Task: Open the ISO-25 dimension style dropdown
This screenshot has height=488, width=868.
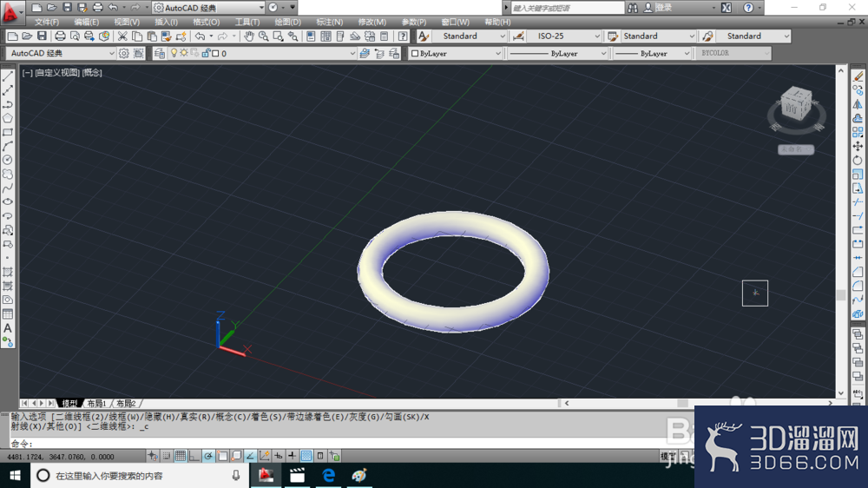Action: (563, 36)
